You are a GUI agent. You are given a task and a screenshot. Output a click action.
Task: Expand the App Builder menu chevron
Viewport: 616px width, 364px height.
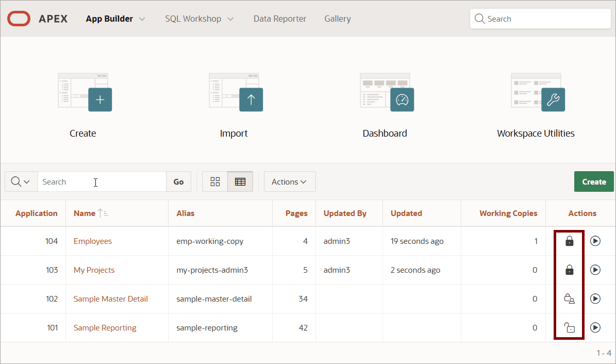click(142, 19)
